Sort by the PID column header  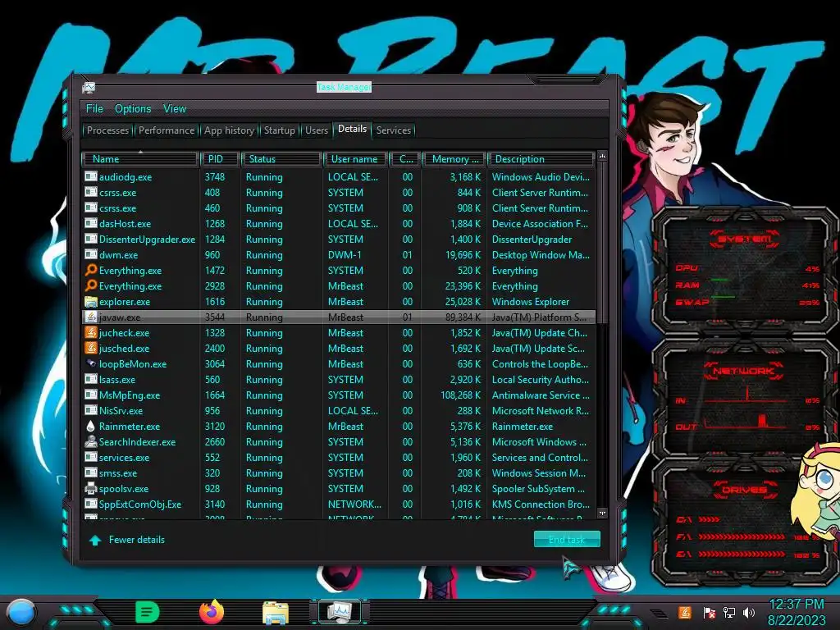220,159
